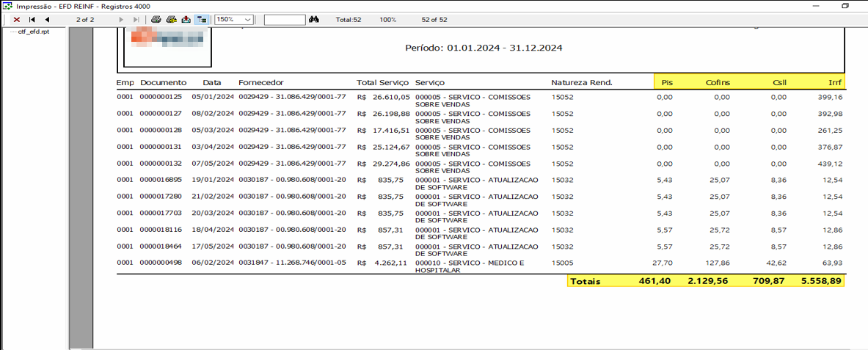868x350 pixels.
Task: Click document number 0000018464
Action: pyautogui.click(x=161, y=246)
